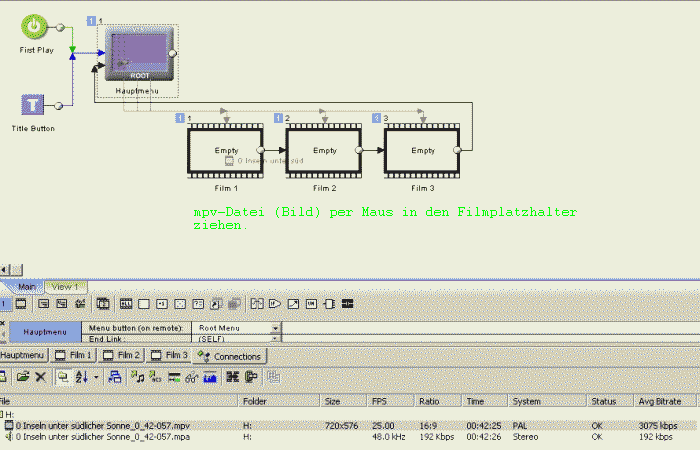Sort assets by Size column header
Screen dimensions: 700x450
[x=331, y=401]
